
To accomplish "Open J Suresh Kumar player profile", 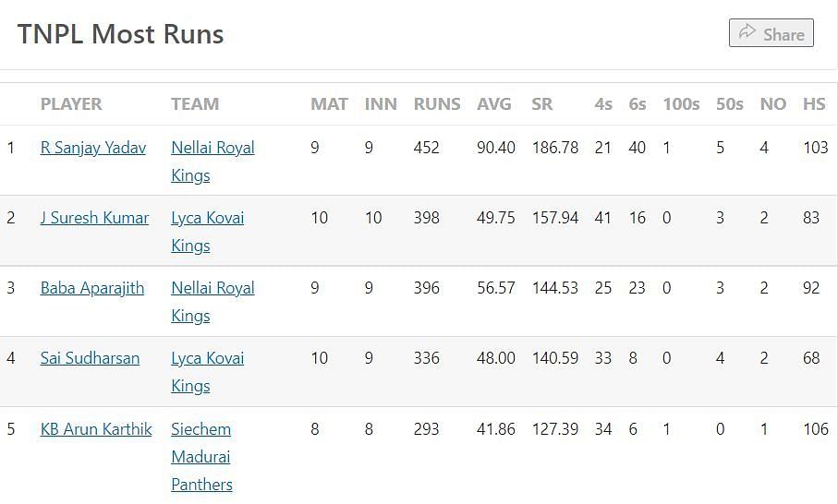I will tap(94, 218).
